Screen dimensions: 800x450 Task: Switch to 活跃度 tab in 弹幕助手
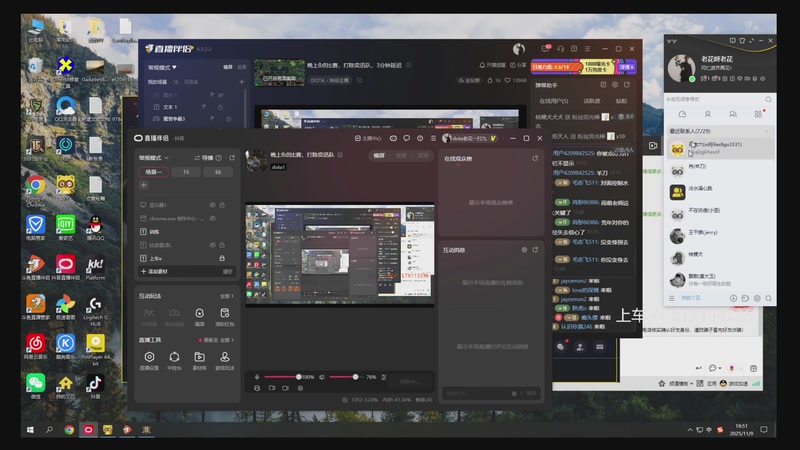click(592, 101)
